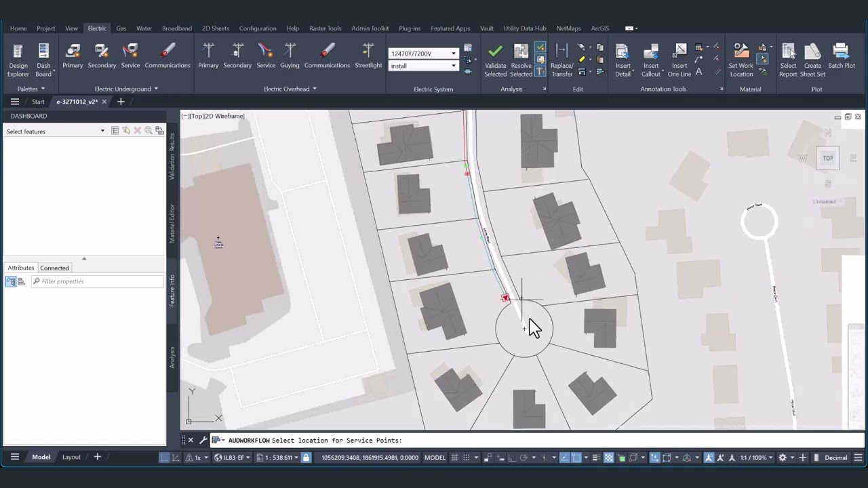Toggle snap mode in status bar

(x=466, y=457)
